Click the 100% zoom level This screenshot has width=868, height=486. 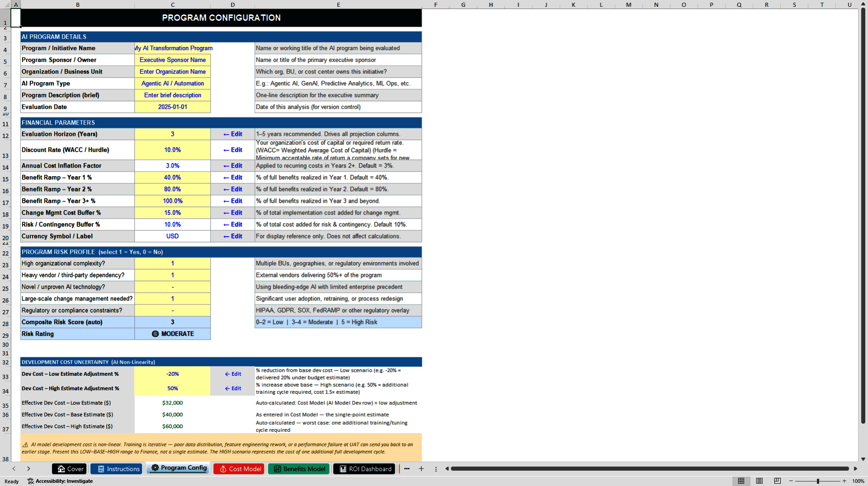858,481
